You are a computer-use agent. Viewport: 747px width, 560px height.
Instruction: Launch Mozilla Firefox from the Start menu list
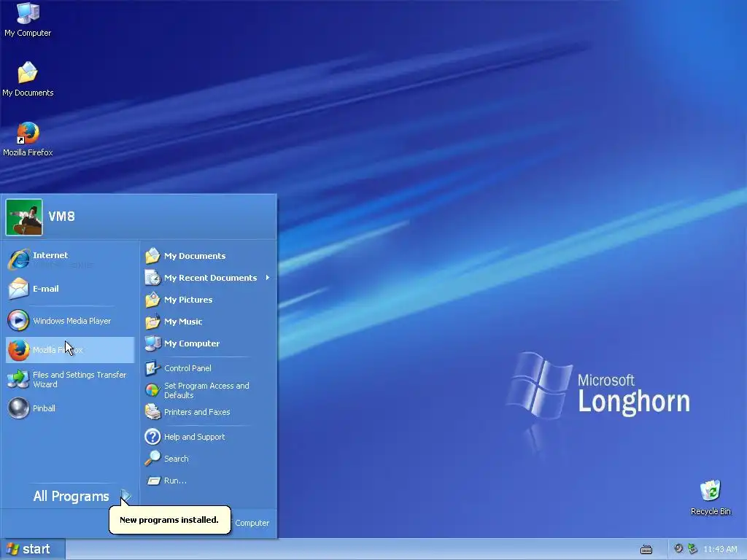(70, 350)
